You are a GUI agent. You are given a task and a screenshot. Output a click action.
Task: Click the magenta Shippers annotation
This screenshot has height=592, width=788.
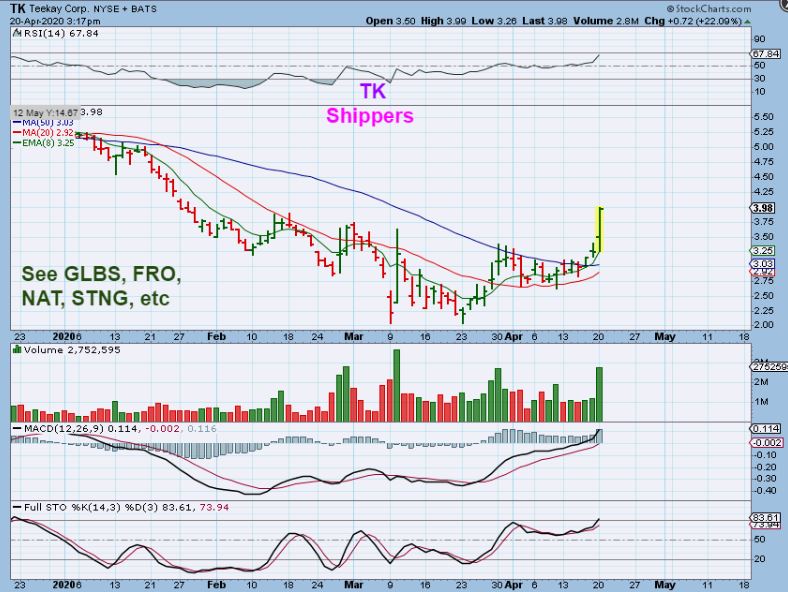[370, 116]
